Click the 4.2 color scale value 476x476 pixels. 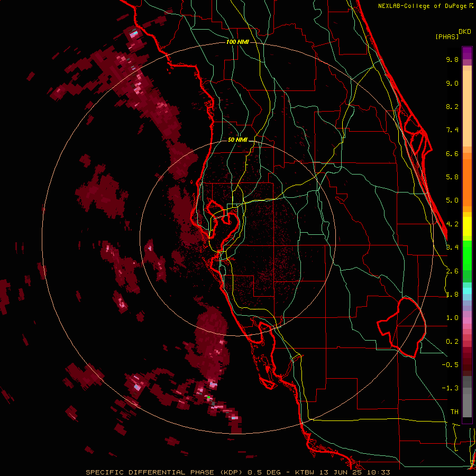[x=452, y=224]
